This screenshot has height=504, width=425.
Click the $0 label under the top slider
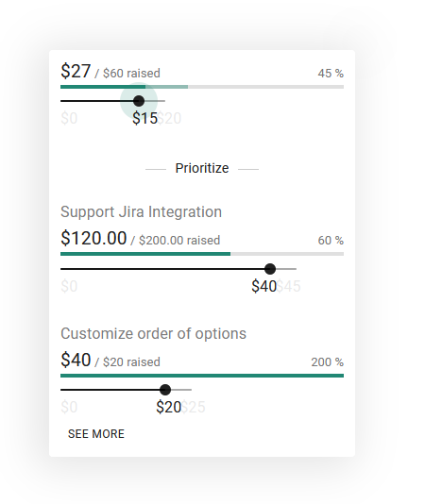coord(69,118)
